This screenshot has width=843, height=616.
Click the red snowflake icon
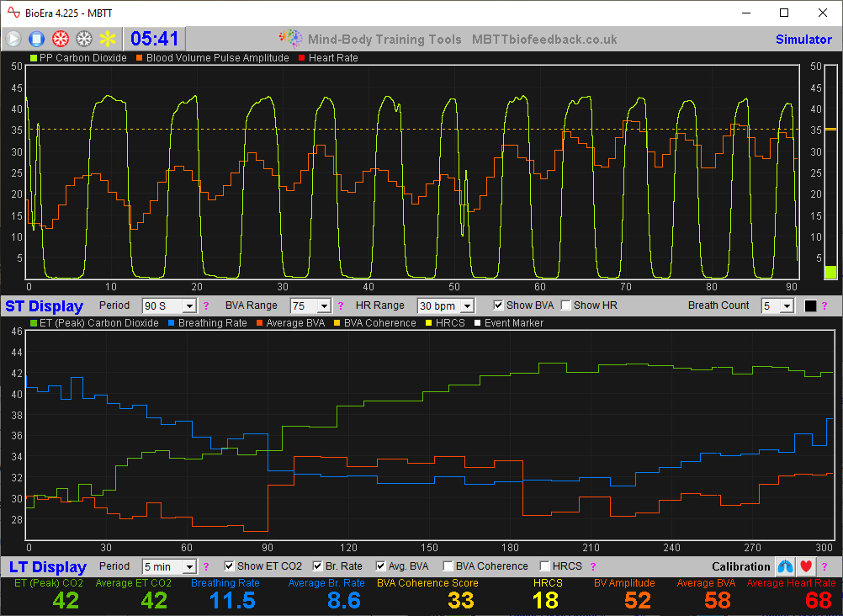[60, 39]
